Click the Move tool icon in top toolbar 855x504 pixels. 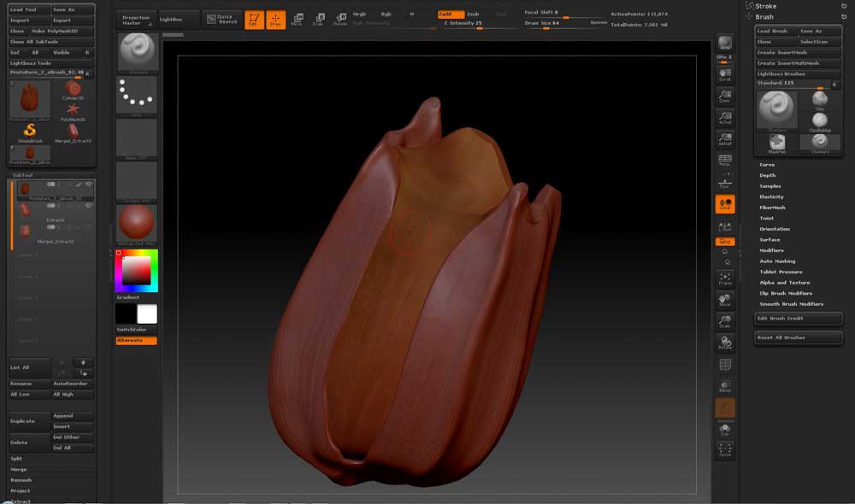297,20
